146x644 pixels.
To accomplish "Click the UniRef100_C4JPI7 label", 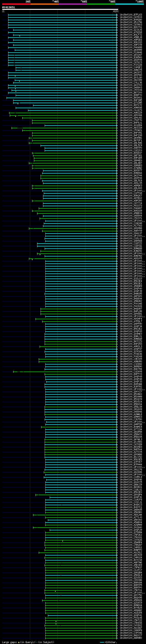I will [131, 570].
